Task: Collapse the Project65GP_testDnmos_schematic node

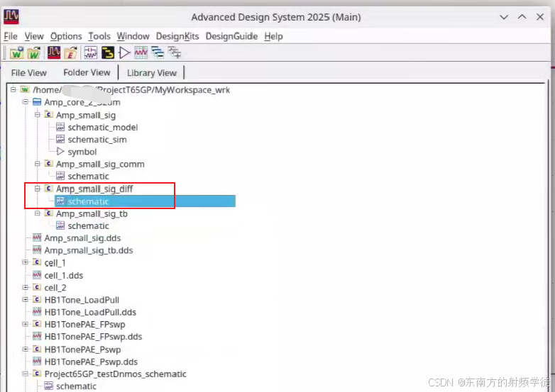Action: [26, 374]
